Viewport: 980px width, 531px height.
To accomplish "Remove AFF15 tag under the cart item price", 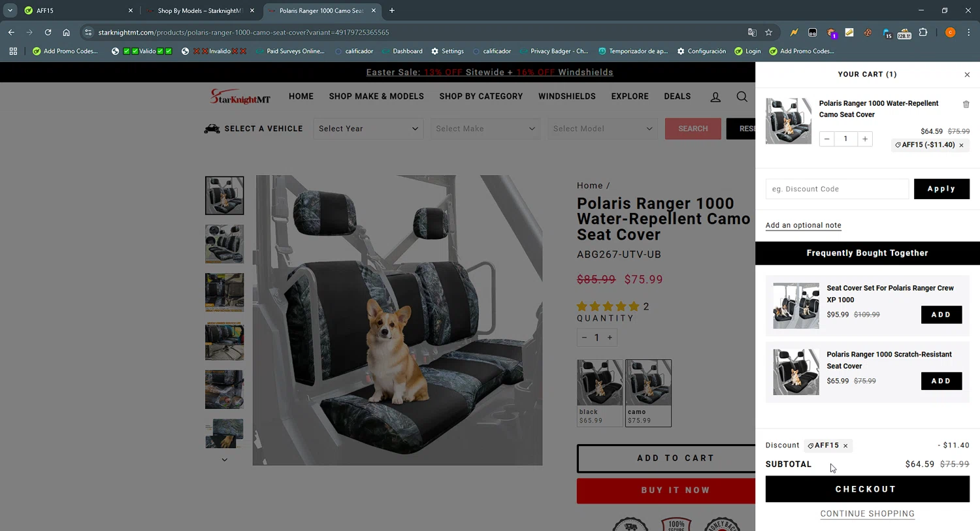I will pyautogui.click(x=961, y=145).
